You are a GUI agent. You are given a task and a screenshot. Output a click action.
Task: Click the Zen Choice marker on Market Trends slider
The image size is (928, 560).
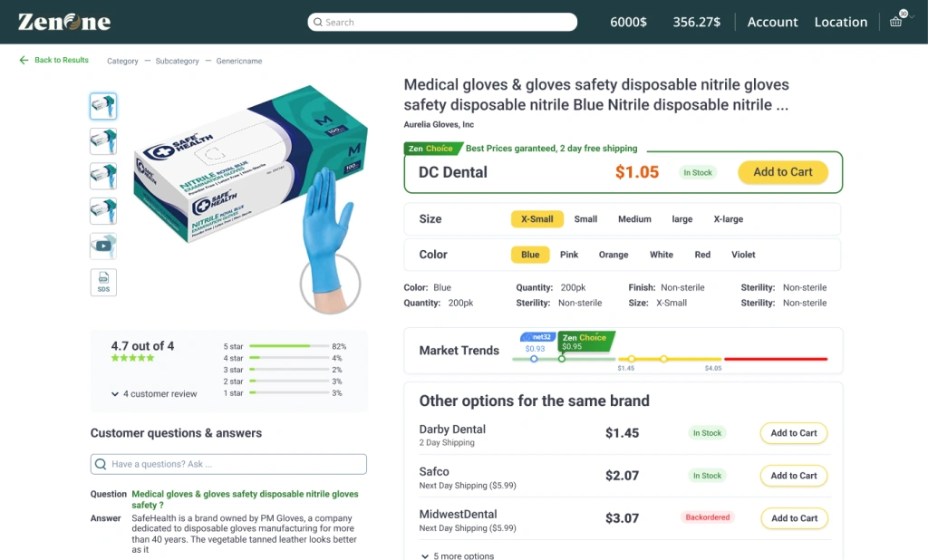(562, 359)
